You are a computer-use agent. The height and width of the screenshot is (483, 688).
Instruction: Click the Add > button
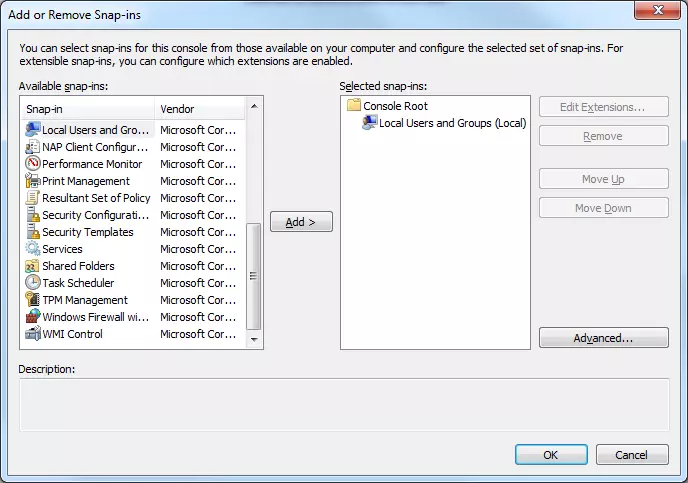(x=301, y=222)
